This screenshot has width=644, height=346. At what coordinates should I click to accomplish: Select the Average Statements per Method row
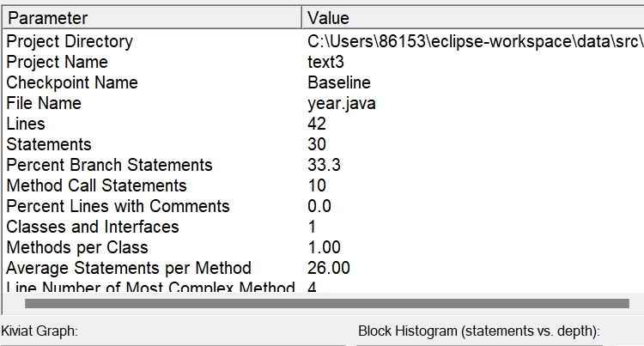point(129,268)
